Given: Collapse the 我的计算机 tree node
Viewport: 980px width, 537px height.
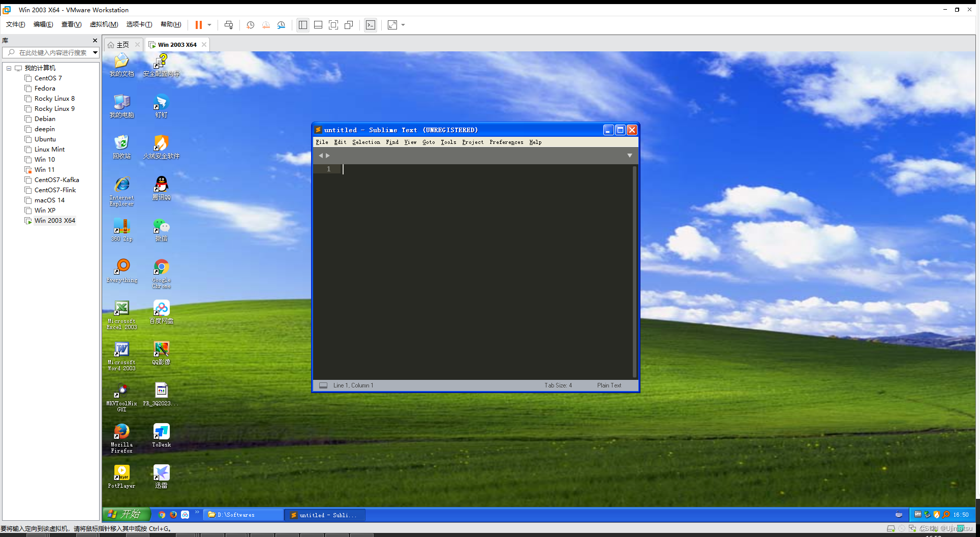Looking at the screenshot, I should point(9,68).
